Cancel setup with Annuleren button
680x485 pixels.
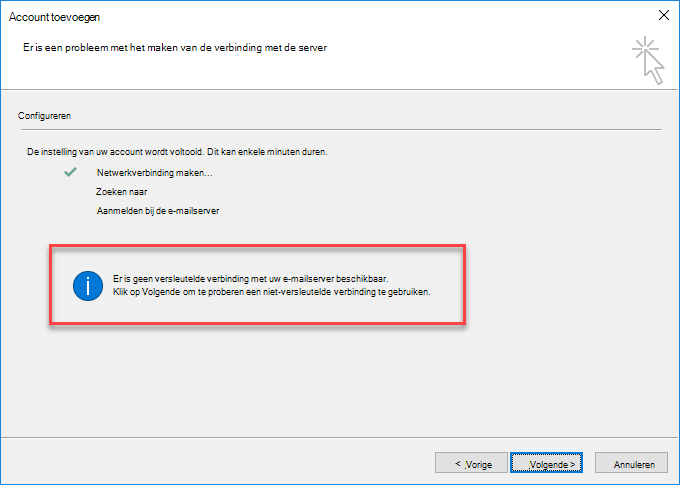631,463
